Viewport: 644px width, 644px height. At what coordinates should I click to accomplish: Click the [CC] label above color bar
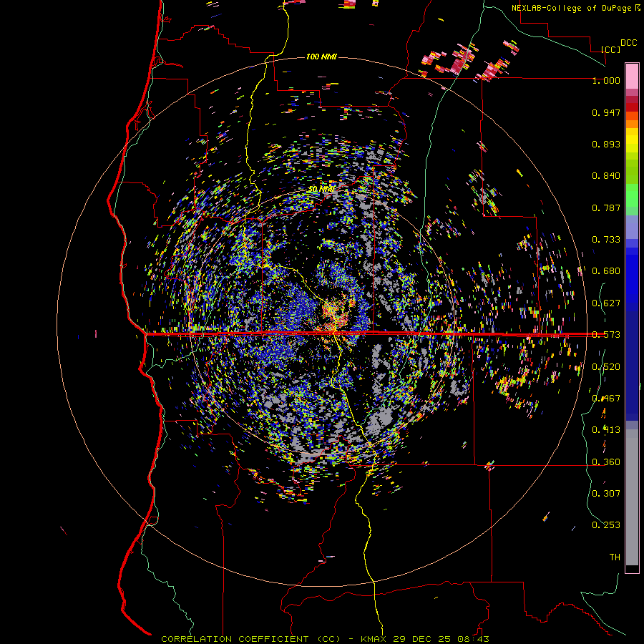(610, 49)
